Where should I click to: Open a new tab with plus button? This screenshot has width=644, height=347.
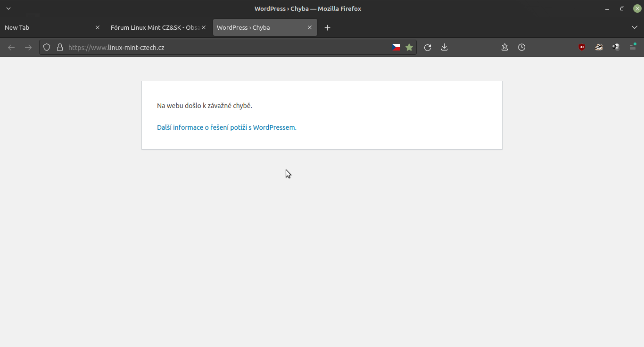click(328, 27)
